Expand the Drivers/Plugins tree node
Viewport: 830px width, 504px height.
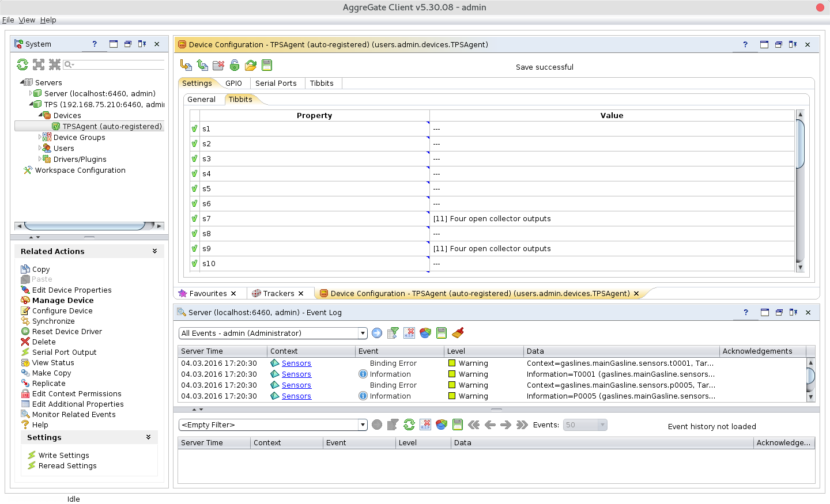pyautogui.click(x=40, y=159)
